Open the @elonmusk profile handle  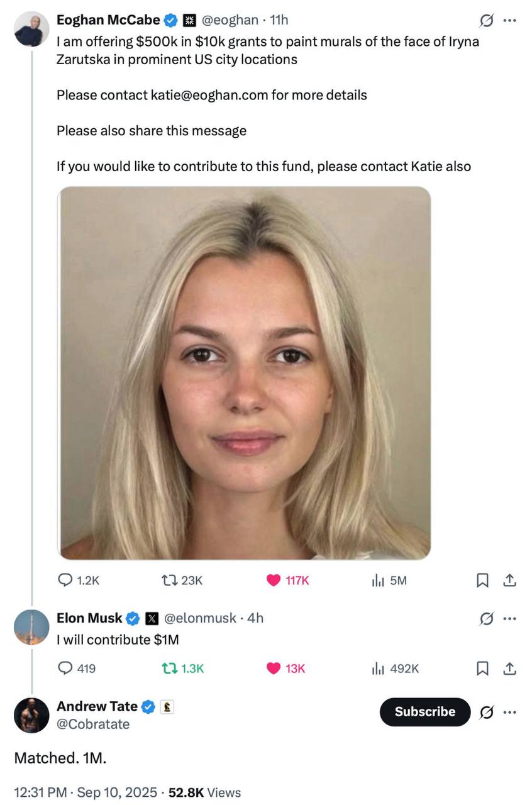pos(201,618)
